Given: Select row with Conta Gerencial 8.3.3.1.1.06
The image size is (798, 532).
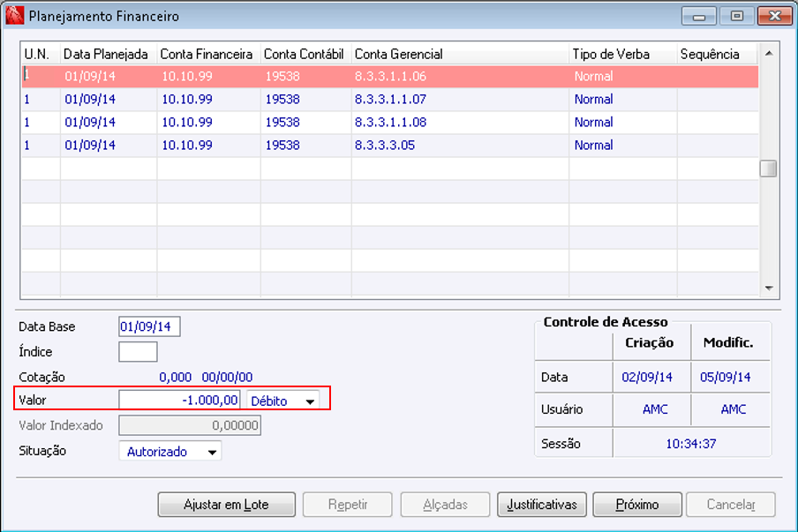Looking at the screenshot, I should [390, 76].
